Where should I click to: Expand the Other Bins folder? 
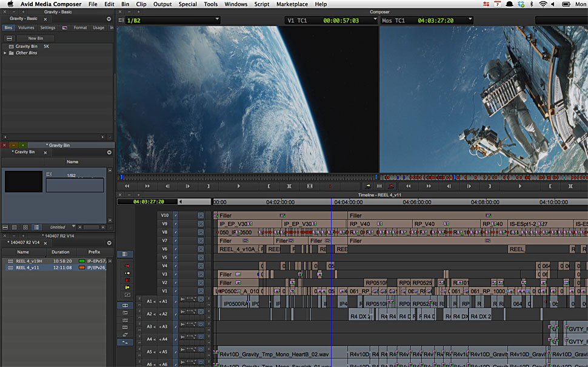[5, 53]
